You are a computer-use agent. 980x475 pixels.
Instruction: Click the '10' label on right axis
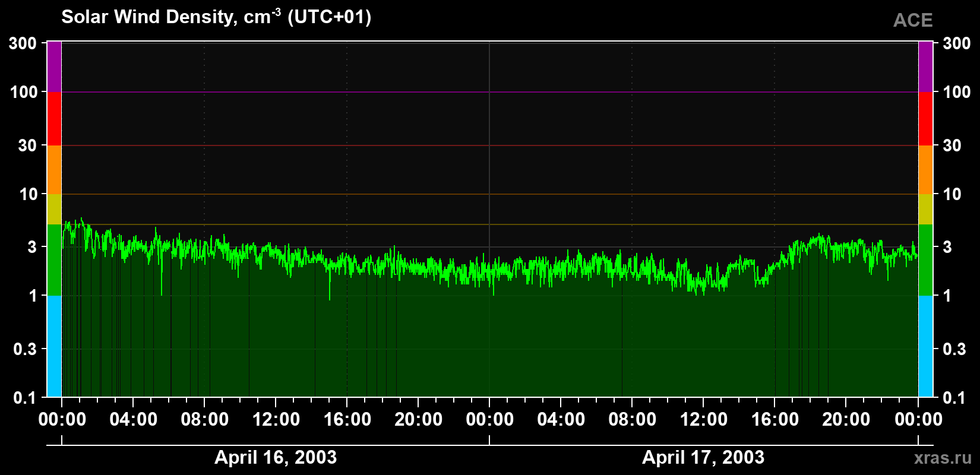952,194
